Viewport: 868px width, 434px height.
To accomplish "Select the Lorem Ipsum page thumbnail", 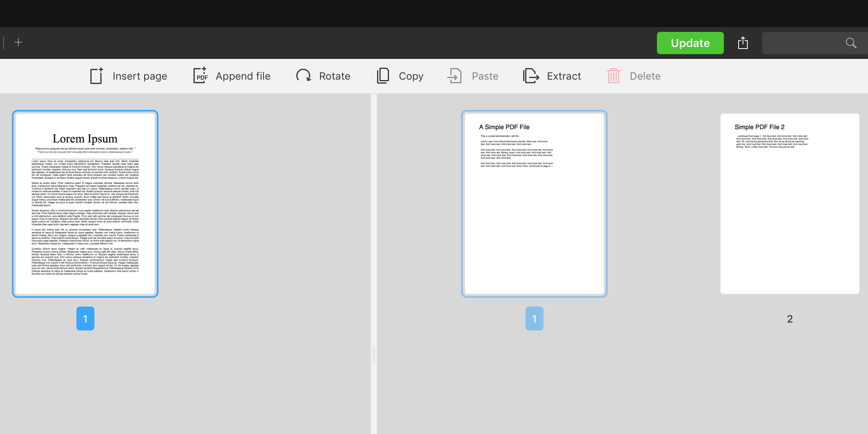I will point(85,204).
